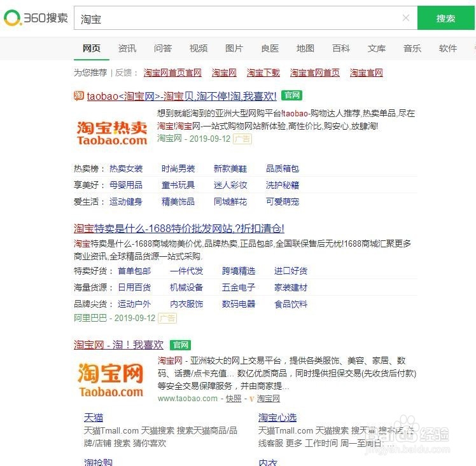The image size is (476, 466).
Task: Open the 一件代发 link
Action: (186, 271)
